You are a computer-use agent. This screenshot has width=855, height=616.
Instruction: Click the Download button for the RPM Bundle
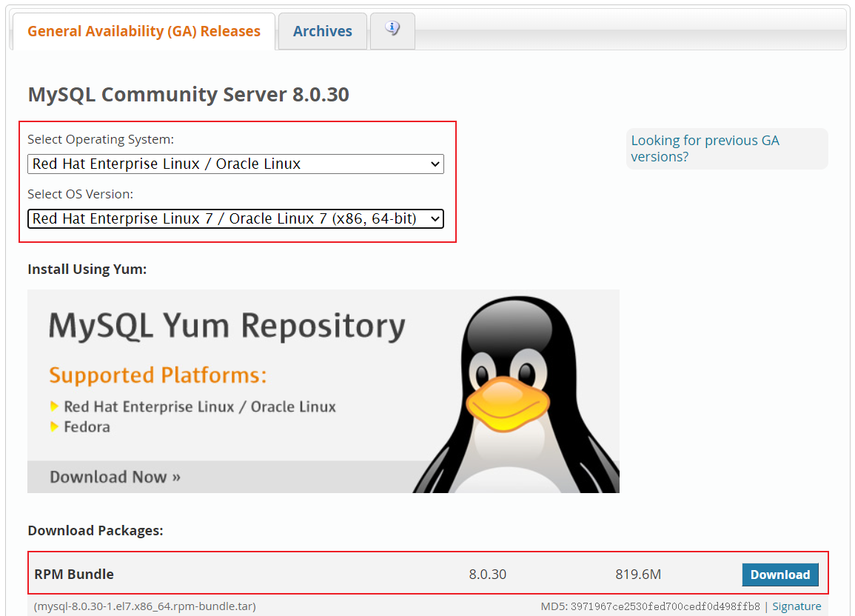pyautogui.click(x=780, y=575)
